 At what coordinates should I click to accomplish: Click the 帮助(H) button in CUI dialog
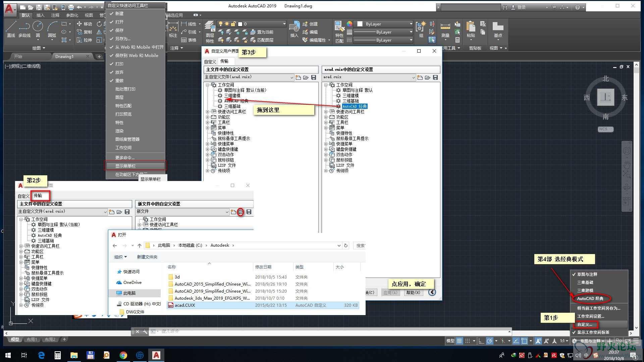[413, 292]
